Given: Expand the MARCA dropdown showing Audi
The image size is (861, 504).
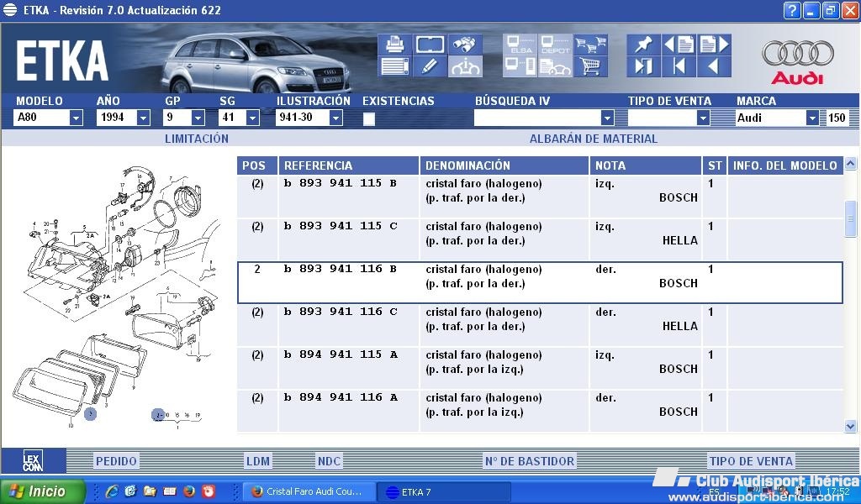Looking at the screenshot, I should (x=813, y=118).
